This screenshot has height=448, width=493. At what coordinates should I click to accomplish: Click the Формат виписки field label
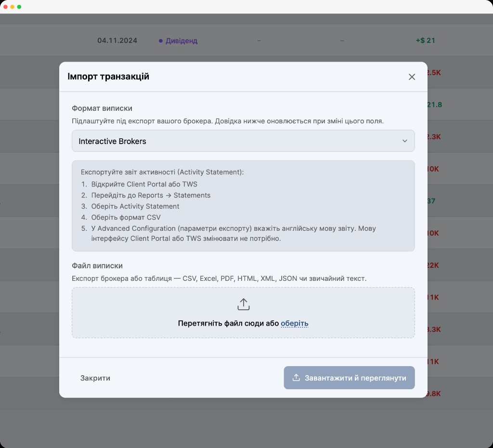click(x=102, y=108)
